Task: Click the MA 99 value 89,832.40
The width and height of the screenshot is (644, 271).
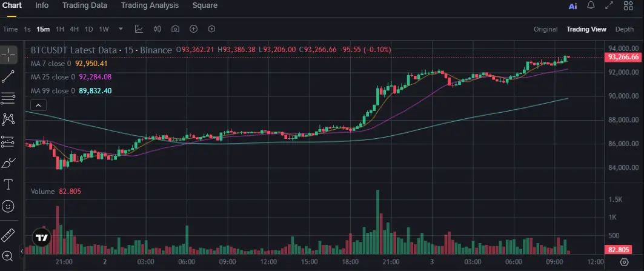Action: pos(95,91)
